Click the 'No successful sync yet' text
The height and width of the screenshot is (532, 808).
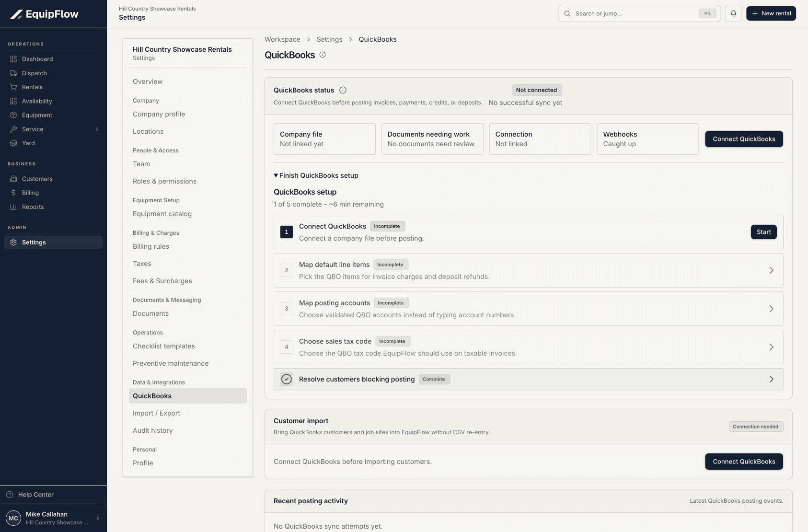[525, 103]
